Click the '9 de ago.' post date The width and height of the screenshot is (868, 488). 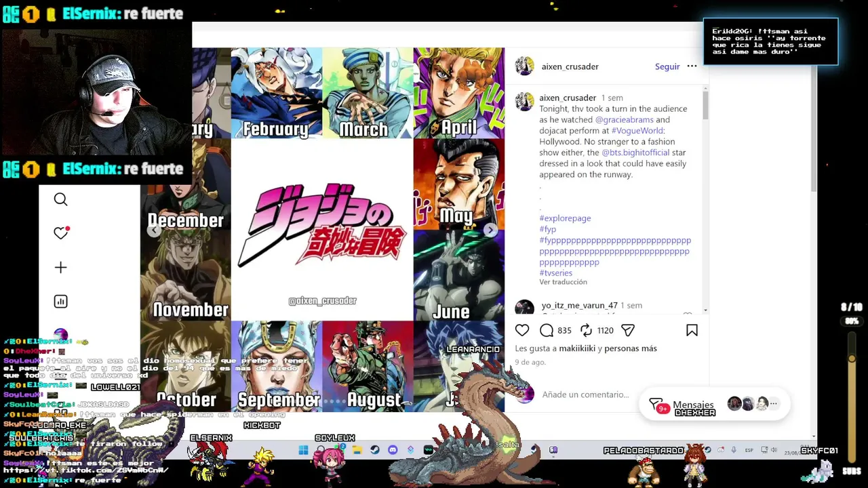tap(530, 363)
